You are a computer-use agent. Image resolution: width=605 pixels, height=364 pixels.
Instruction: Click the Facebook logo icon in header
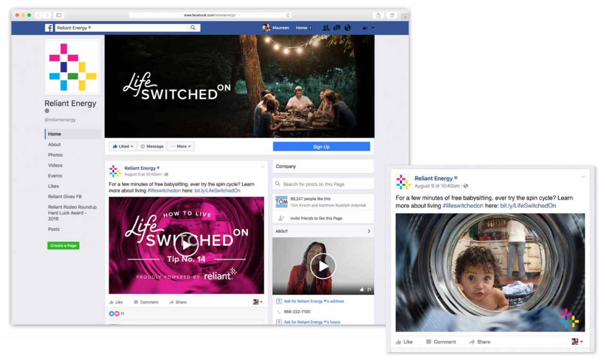click(49, 28)
